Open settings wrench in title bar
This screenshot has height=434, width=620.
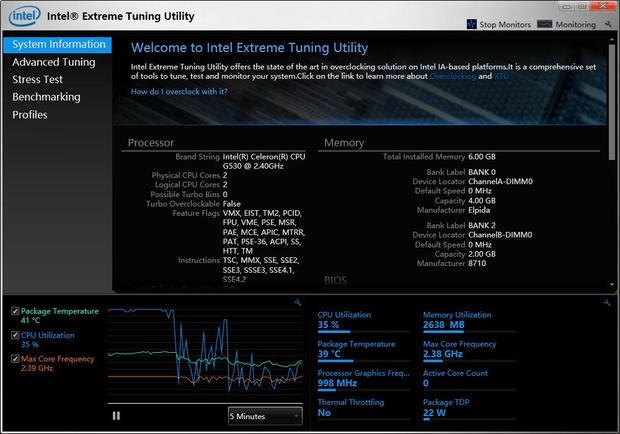(608, 25)
